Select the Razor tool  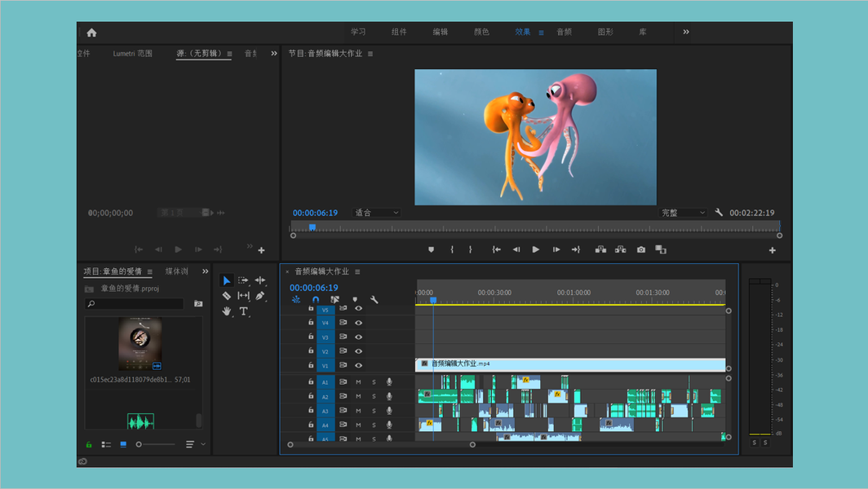[x=227, y=296]
